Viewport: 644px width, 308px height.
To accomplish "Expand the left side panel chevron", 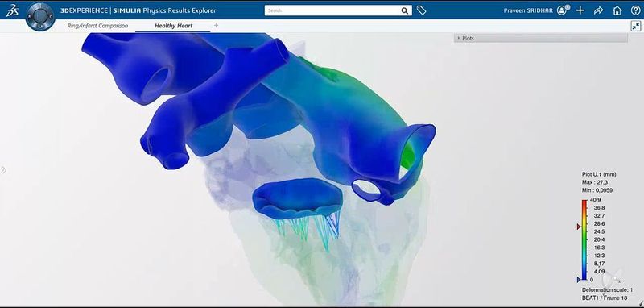I will coord(3,169).
